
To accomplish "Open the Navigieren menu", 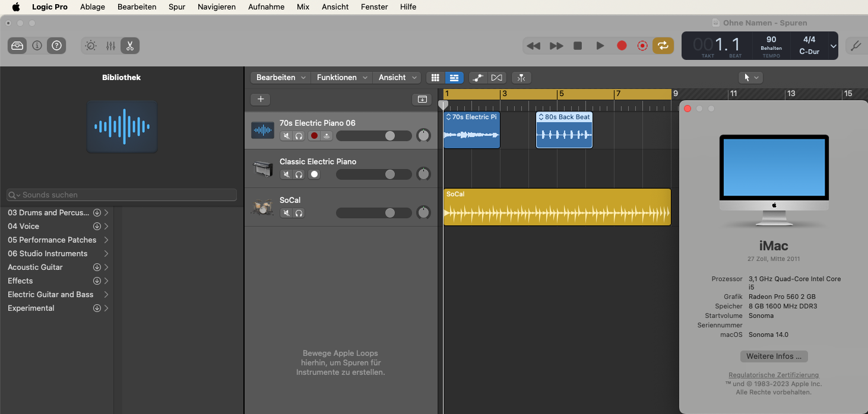I will [x=217, y=7].
